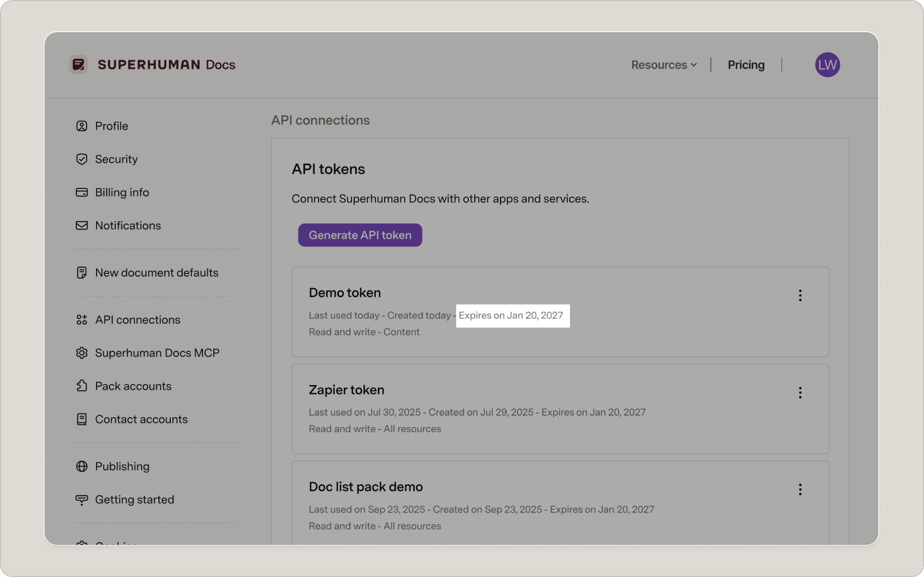Click 'Expires on Jan 20, 2027' on Demo token
924x577 pixels.
[x=511, y=315]
